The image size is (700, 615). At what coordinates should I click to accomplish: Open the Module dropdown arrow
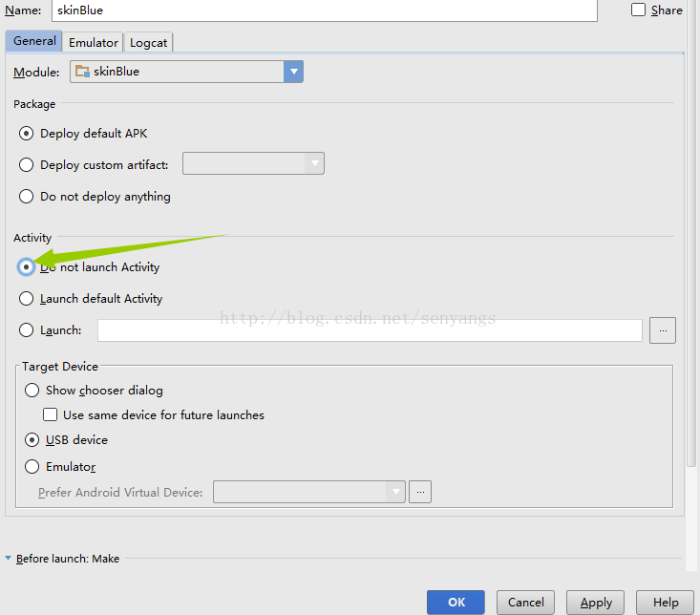click(x=293, y=72)
